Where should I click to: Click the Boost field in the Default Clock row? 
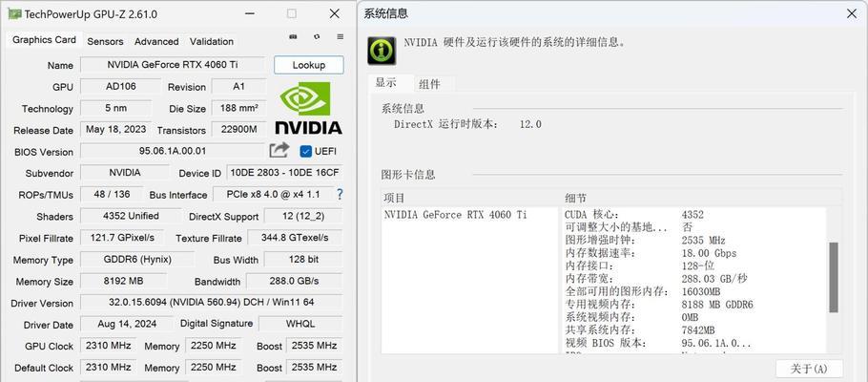click(x=315, y=367)
